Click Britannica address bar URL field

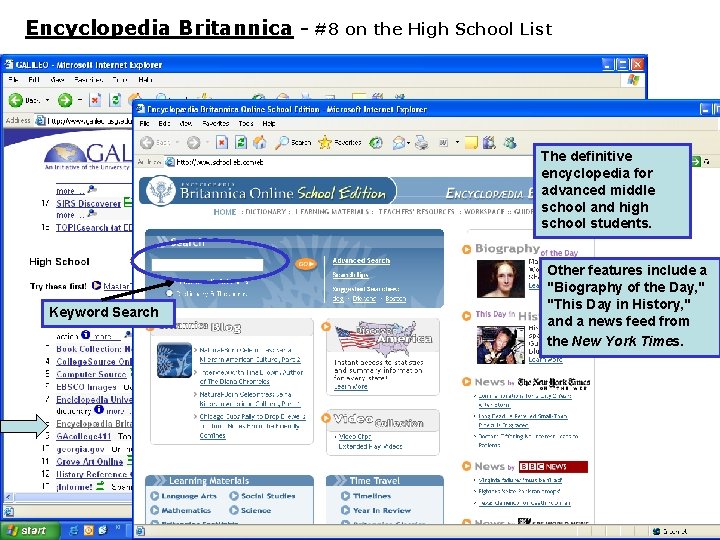(349, 162)
